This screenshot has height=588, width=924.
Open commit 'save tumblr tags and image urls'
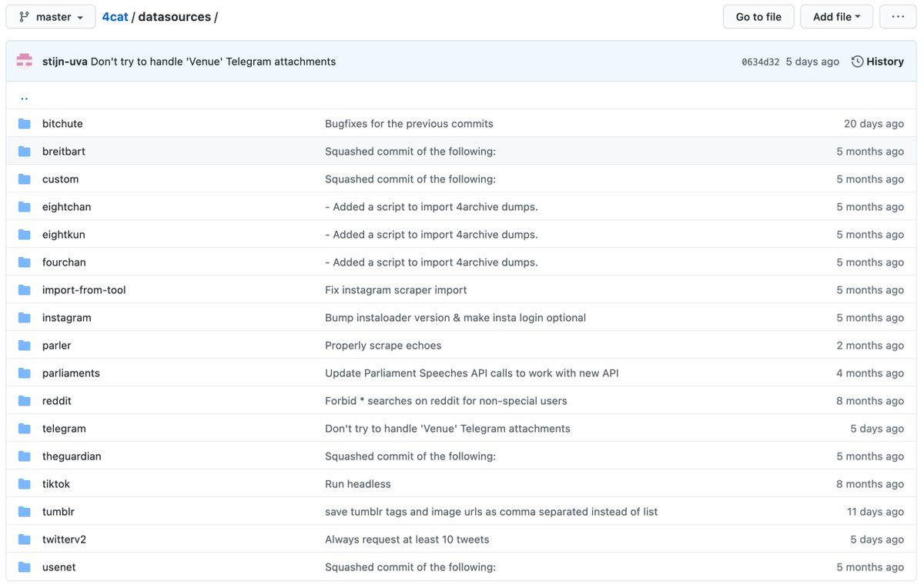pos(491,512)
